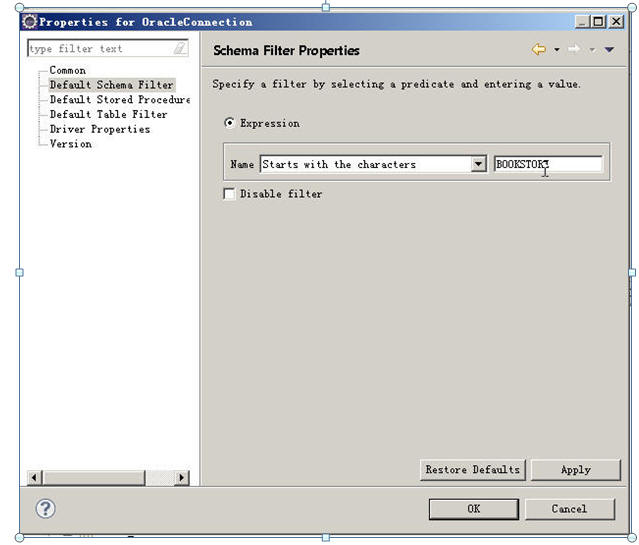
Task: Open the back history dropdown arrow
Action: (557, 50)
